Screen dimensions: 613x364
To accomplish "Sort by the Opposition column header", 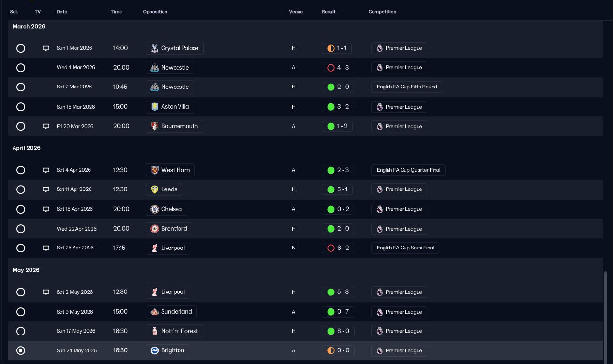I will 155,12.
